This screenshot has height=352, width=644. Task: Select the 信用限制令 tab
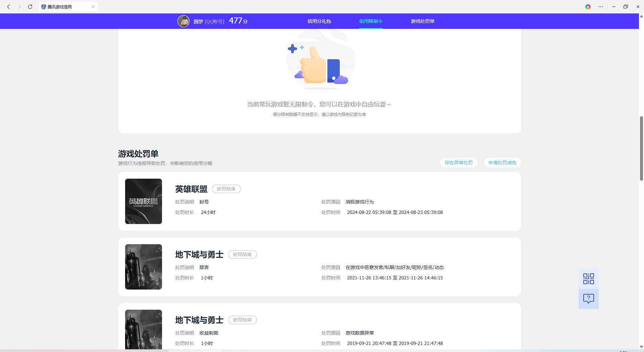(x=371, y=21)
